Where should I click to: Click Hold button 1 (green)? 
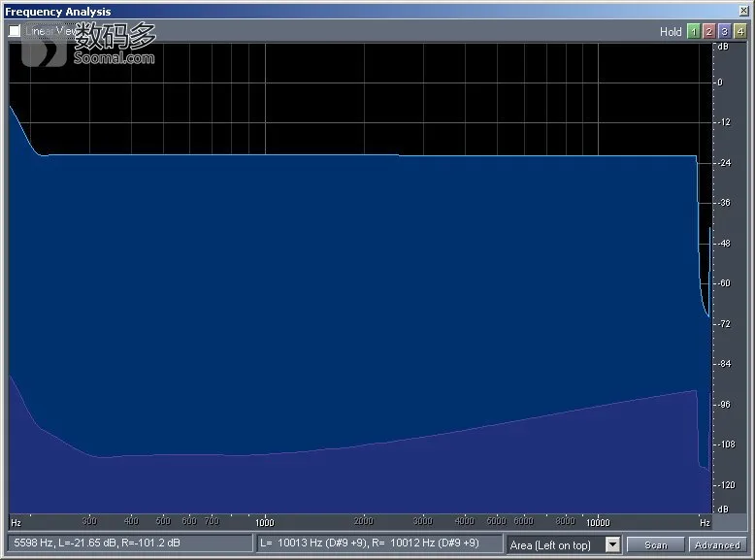point(693,32)
